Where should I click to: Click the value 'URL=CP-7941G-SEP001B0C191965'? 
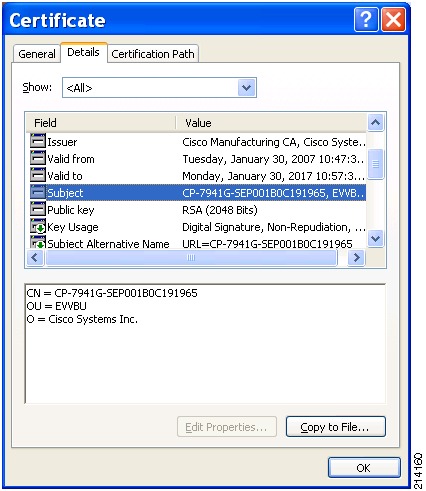tap(267, 244)
